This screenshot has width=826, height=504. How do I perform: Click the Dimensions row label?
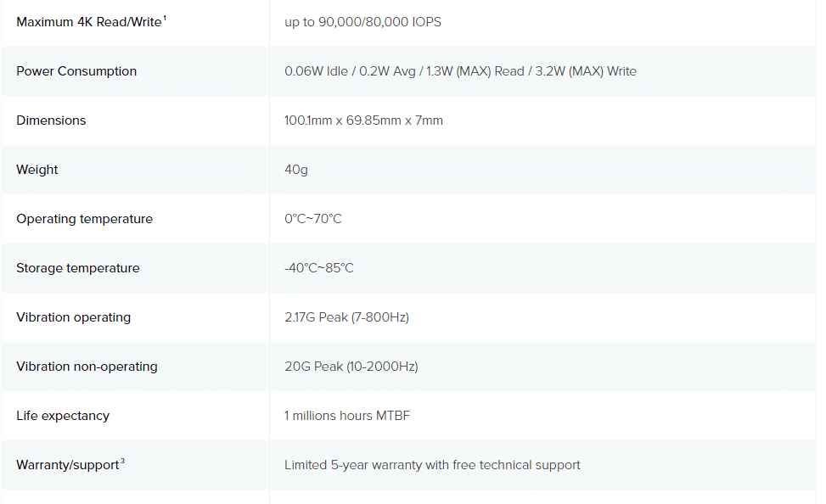(51, 120)
